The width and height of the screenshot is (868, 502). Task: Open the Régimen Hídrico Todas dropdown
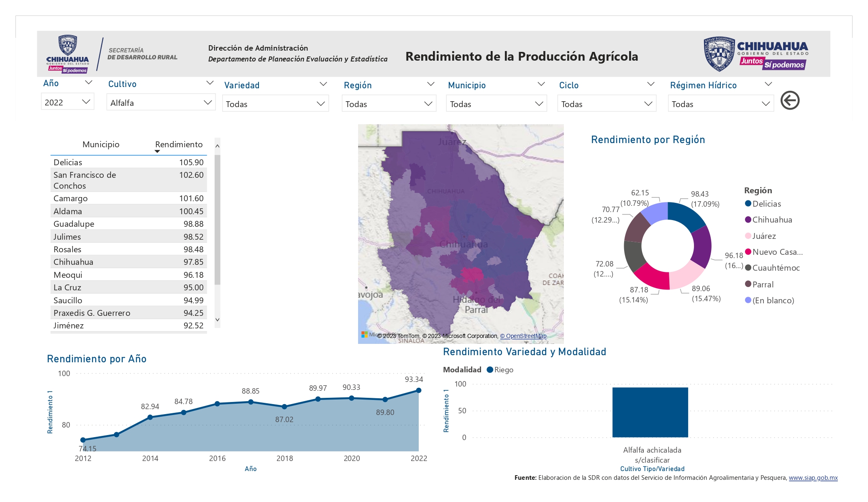pyautogui.click(x=721, y=104)
